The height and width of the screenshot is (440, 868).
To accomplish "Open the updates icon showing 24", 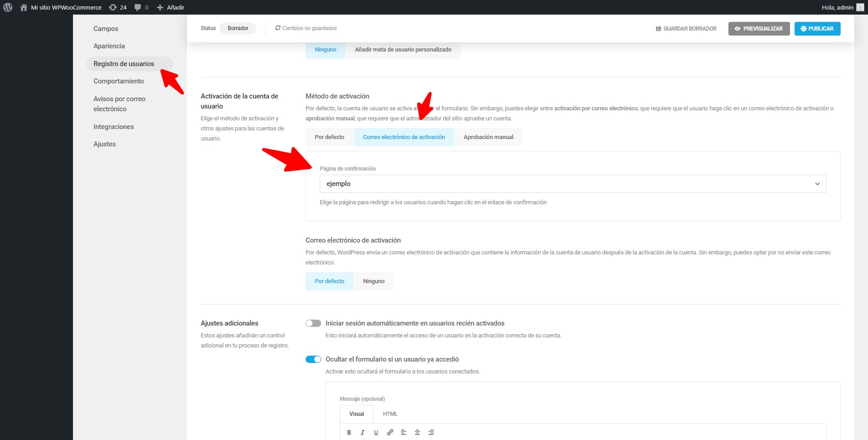I will tap(113, 7).
